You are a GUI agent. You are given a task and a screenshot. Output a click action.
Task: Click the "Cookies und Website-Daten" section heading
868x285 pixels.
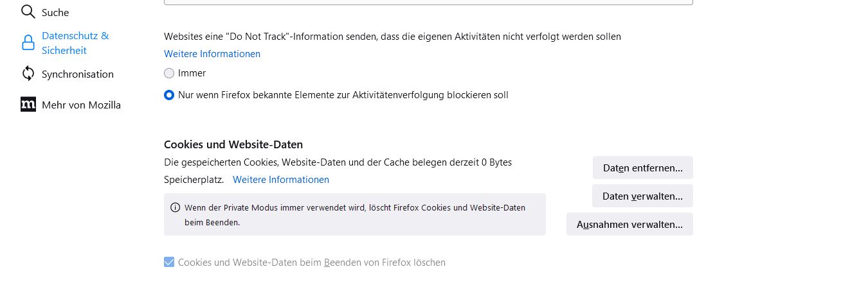click(x=233, y=144)
